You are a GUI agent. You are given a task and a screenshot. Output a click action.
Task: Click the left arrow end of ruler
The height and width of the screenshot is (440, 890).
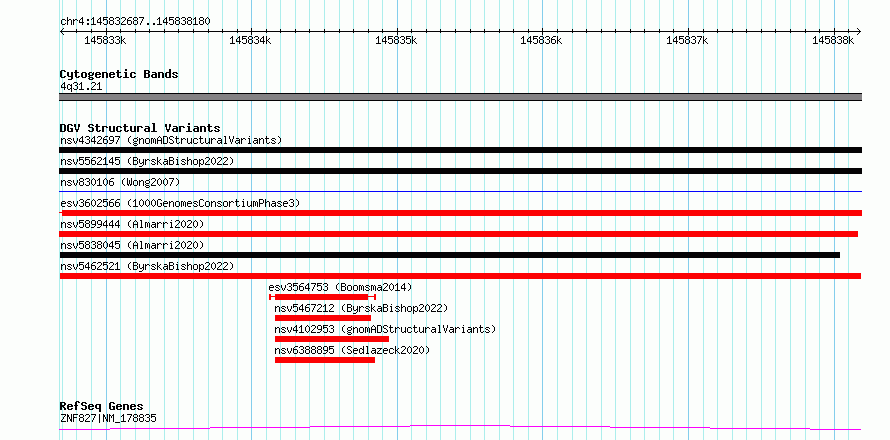[62, 31]
